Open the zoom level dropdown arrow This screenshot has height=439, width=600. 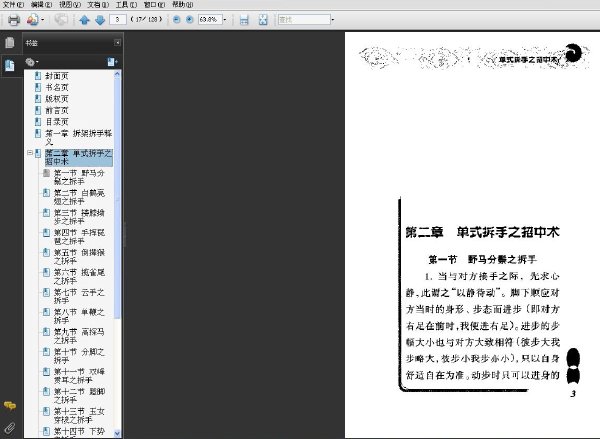coord(225,20)
